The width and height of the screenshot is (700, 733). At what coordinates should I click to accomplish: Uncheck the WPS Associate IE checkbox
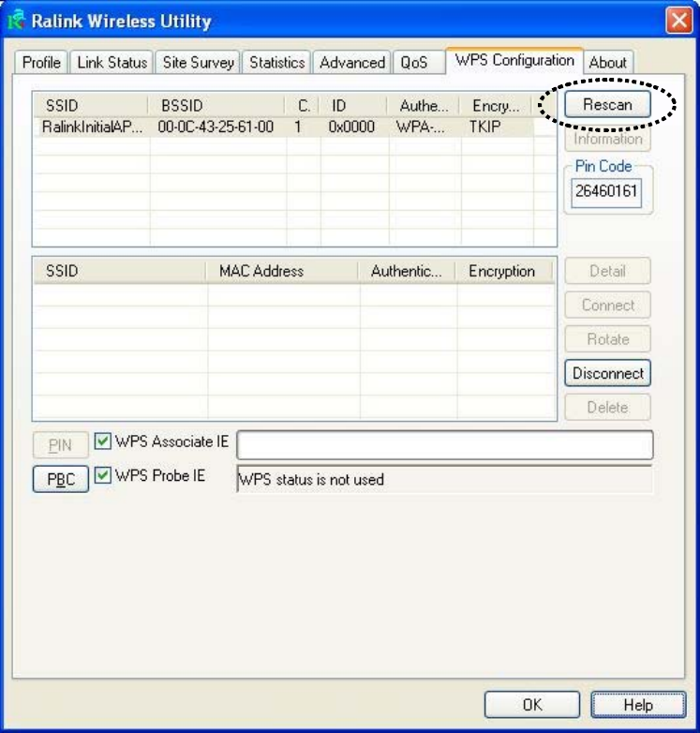pyautogui.click(x=103, y=441)
